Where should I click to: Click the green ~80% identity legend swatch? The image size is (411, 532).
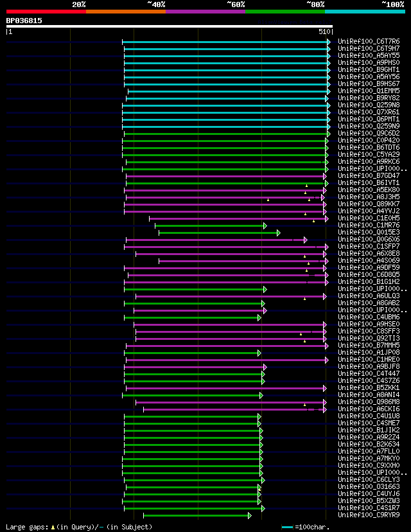(285, 12)
